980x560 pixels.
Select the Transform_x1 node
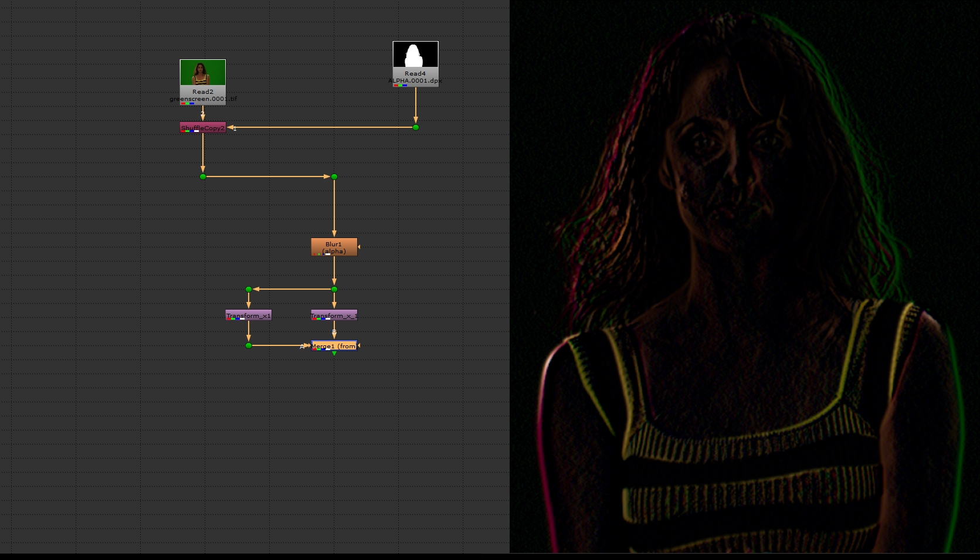tap(249, 315)
